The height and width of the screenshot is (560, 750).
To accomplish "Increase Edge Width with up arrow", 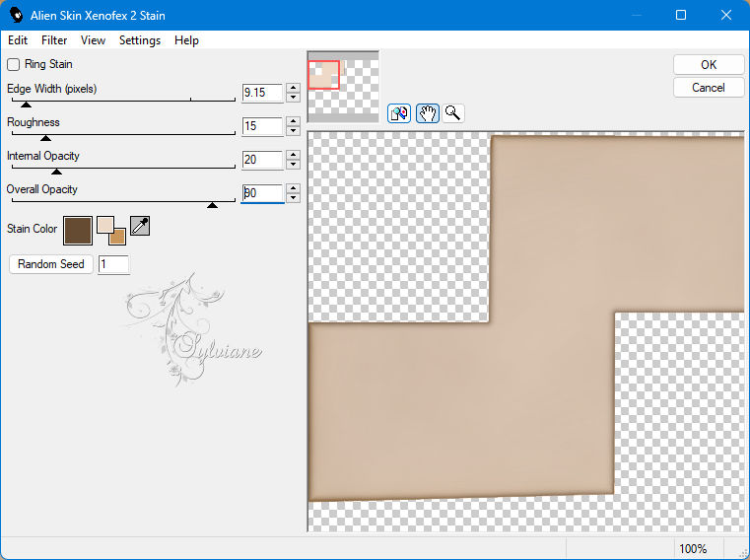I will (294, 88).
